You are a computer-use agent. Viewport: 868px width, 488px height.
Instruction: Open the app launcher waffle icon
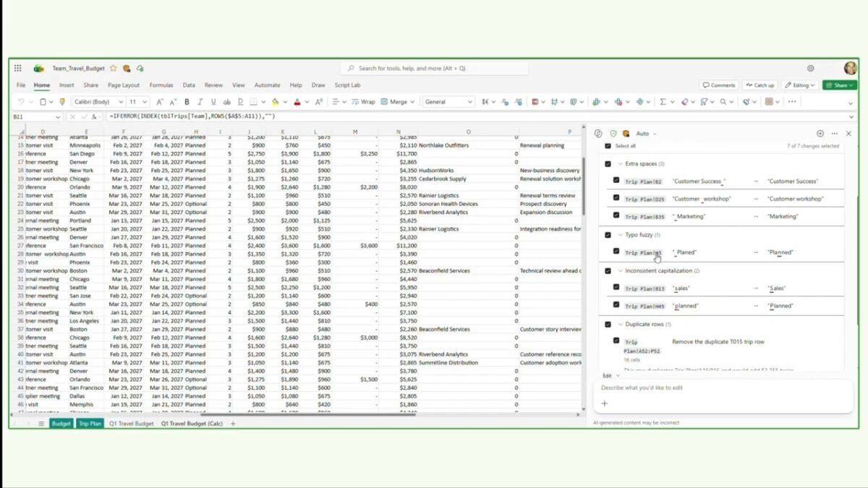click(17, 69)
